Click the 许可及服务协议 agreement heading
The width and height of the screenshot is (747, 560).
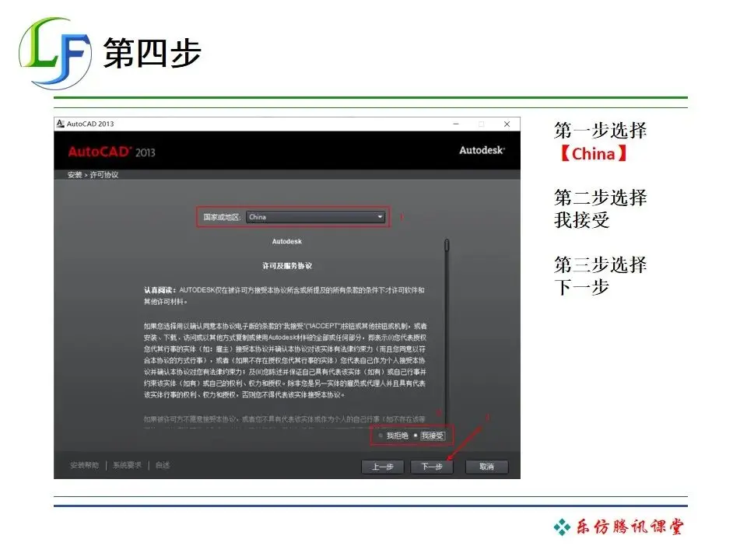click(x=287, y=266)
